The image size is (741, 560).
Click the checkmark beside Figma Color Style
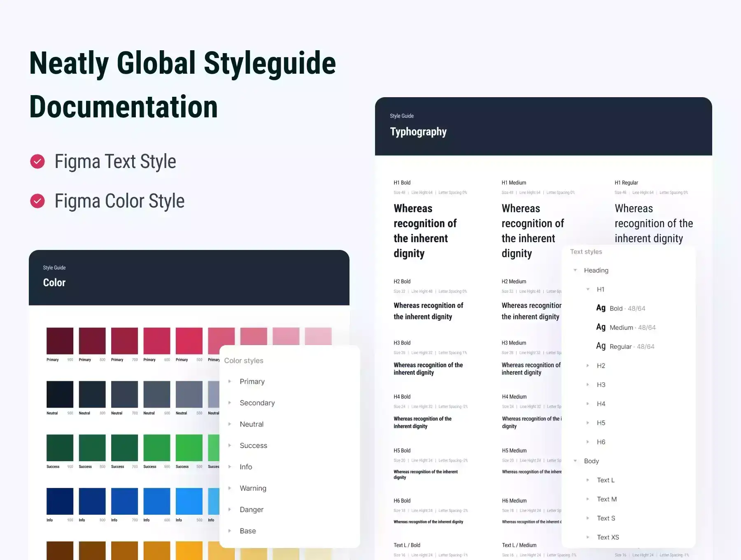pyautogui.click(x=37, y=201)
